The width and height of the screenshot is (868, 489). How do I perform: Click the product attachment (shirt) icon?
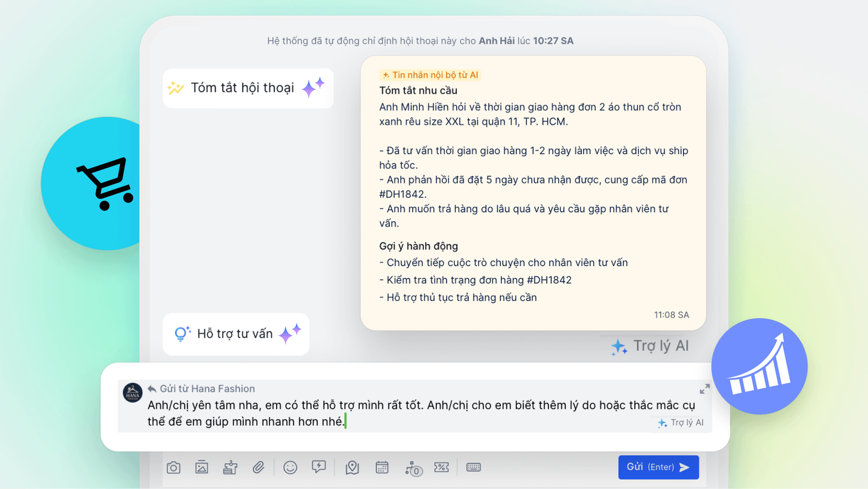pos(230,467)
